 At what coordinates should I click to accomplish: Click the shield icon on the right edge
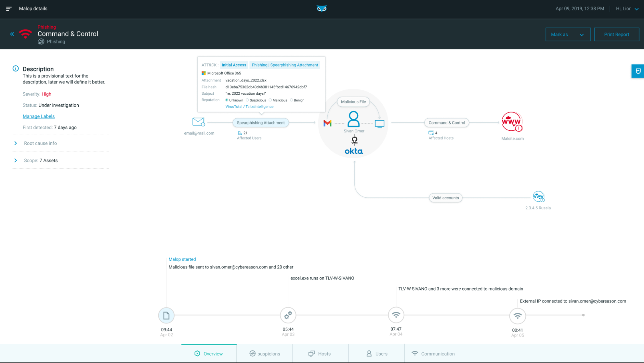[x=638, y=71]
